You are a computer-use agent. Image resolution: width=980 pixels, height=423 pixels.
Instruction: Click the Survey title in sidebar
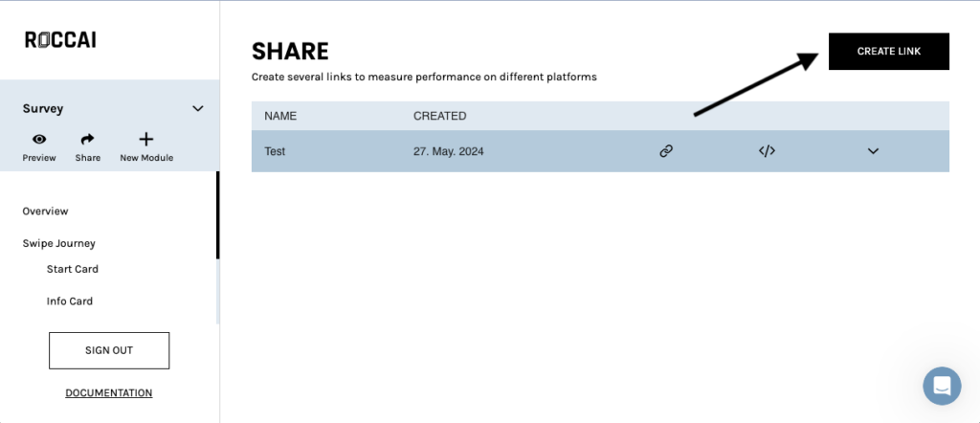[x=43, y=109]
